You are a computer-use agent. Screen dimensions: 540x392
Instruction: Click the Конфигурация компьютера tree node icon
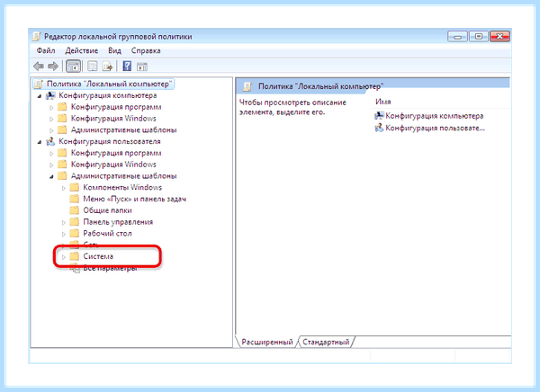point(50,95)
